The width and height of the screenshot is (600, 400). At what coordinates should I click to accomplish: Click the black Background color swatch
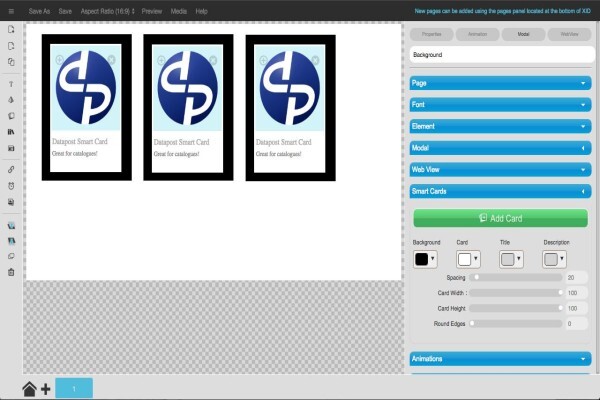422,259
